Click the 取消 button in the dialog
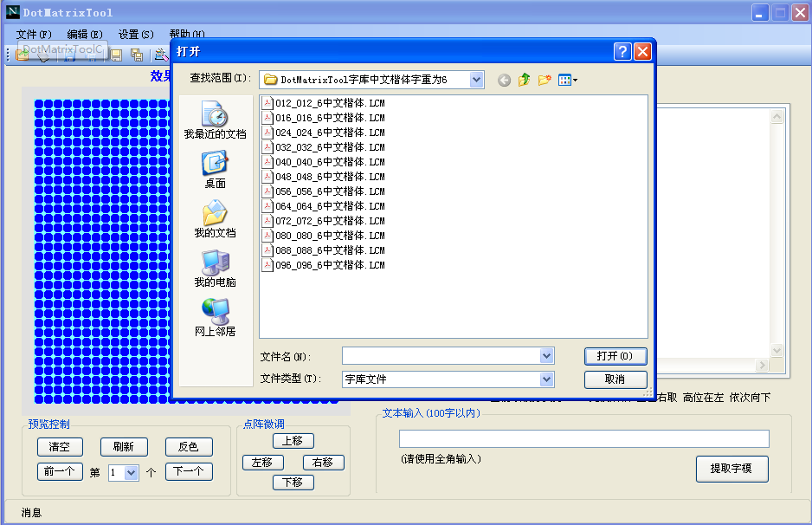This screenshot has width=812, height=525. (615, 379)
